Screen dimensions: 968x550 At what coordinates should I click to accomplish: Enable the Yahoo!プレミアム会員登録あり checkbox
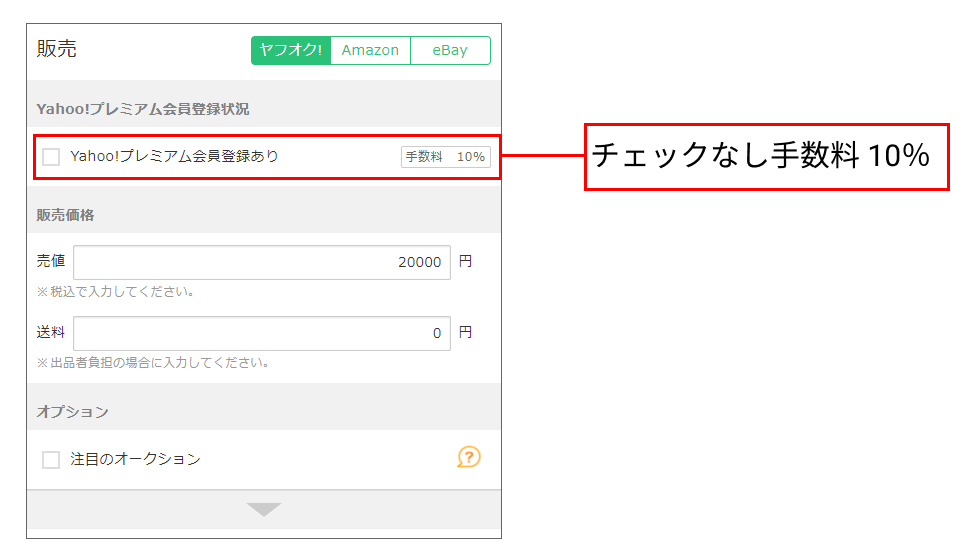point(51,157)
